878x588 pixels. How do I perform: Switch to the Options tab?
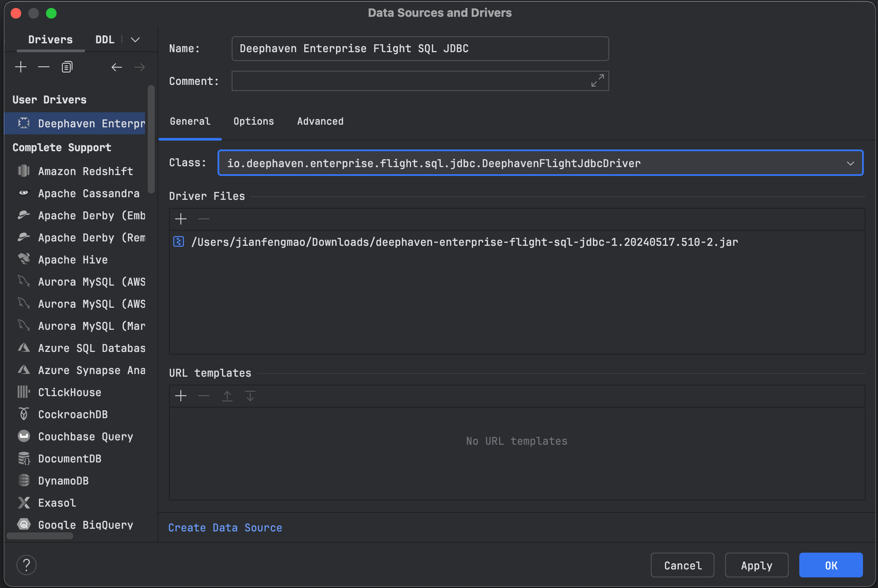[253, 121]
